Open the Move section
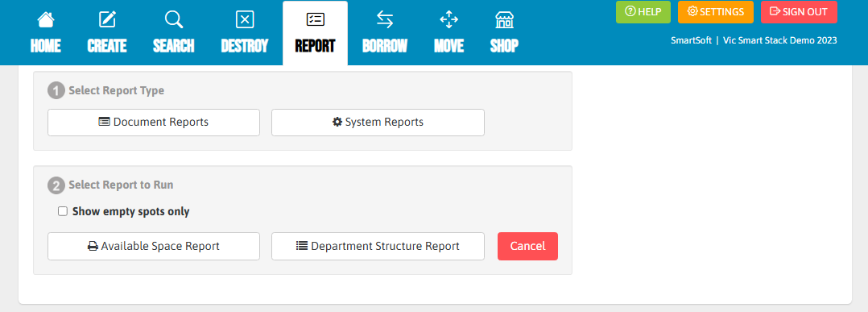Screen dimensions: 868x312 (448, 33)
